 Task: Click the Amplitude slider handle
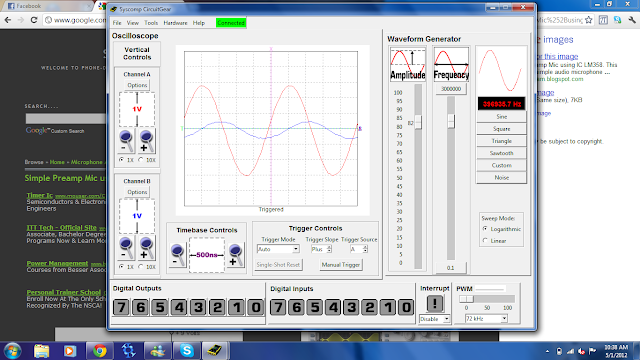coord(418,122)
